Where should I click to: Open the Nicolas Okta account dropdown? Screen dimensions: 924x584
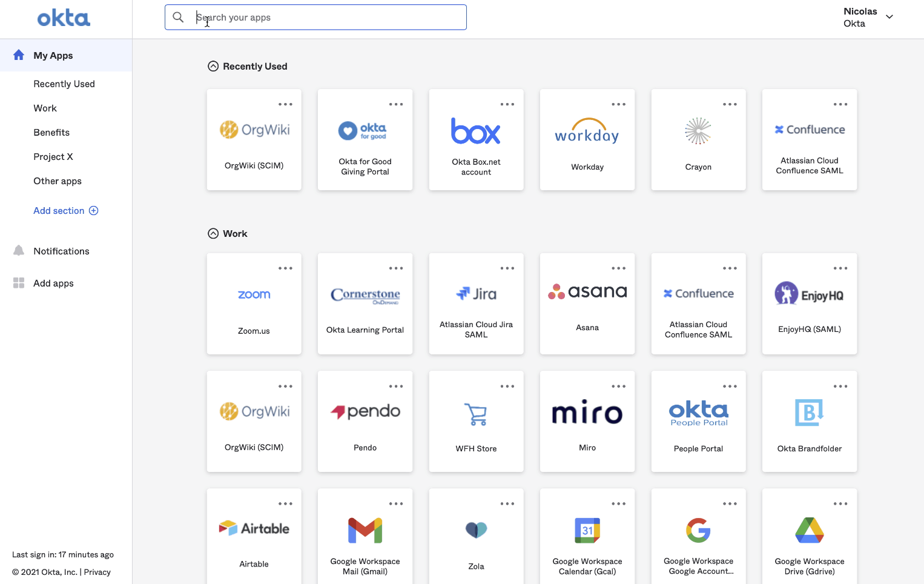coord(868,17)
